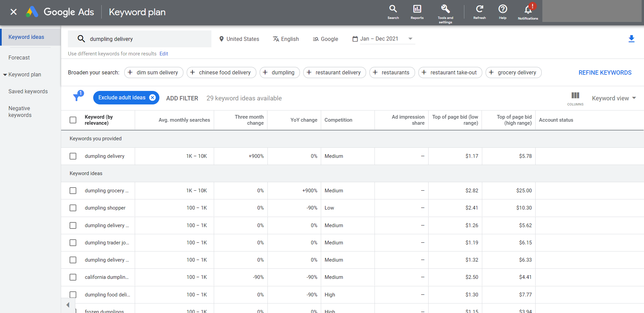Click the United States location pin
The height and width of the screenshot is (313, 644).
[x=222, y=39]
